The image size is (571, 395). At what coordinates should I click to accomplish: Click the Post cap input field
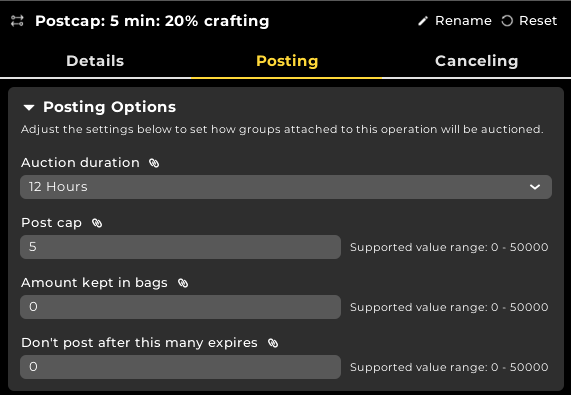[x=180, y=247]
